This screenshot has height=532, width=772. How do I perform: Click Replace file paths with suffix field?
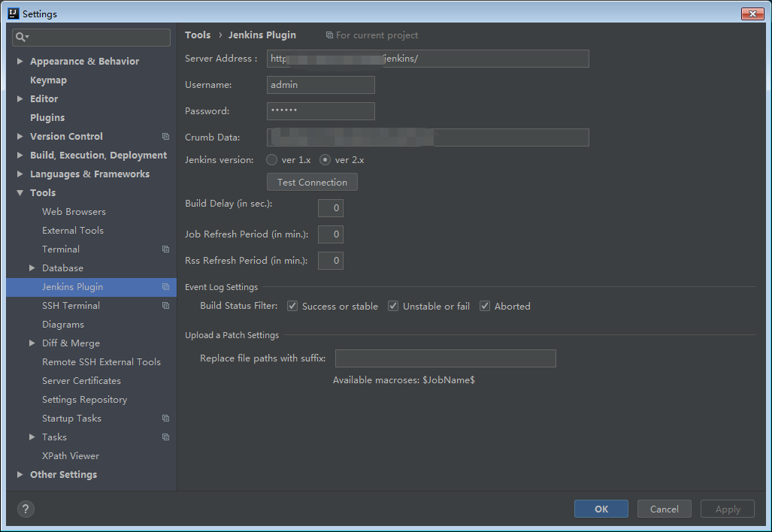pyautogui.click(x=446, y=358)
